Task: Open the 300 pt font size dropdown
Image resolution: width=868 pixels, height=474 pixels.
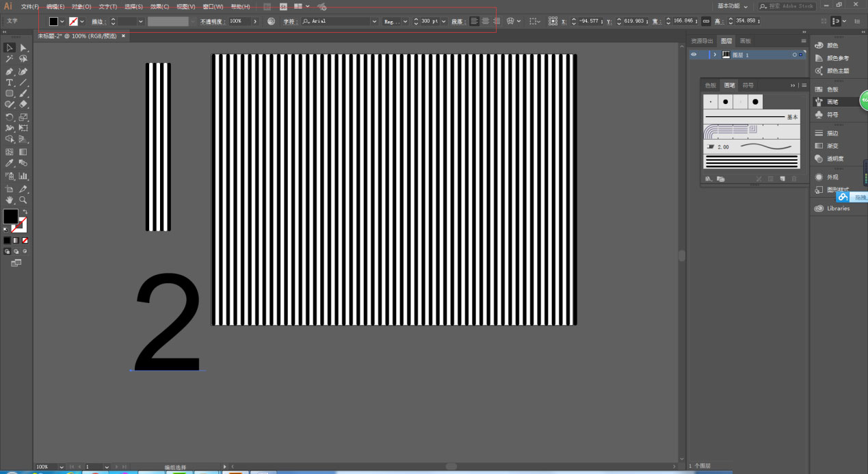Action: coord(444,21)
